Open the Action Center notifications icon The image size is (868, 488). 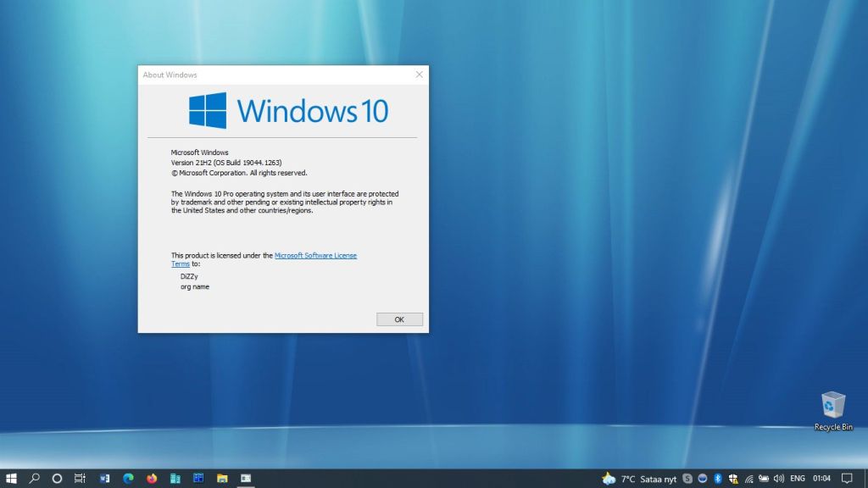click(x=847, y=479)
